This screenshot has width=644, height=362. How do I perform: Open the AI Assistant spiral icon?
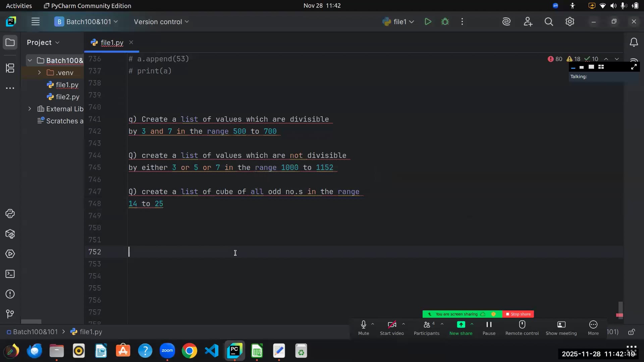pyautogui.click(x=506, y=21)
